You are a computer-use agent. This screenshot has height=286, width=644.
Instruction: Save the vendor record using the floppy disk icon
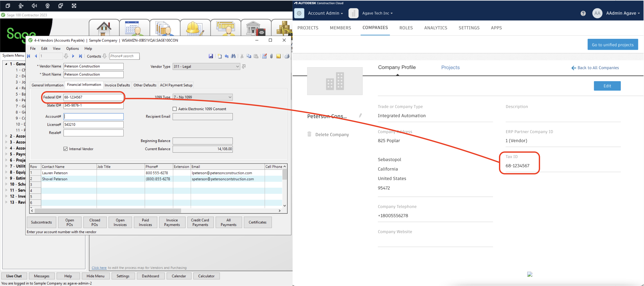point(211,56)
